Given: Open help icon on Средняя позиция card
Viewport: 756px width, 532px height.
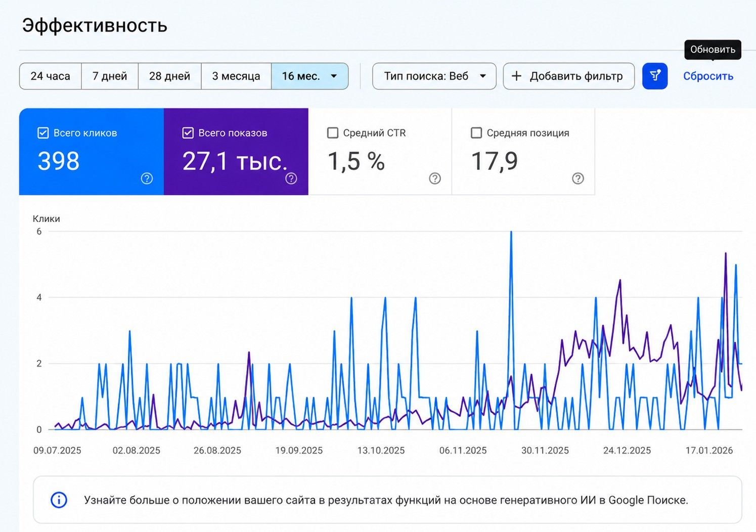Looking at the screenshot, I should (578, 179).
